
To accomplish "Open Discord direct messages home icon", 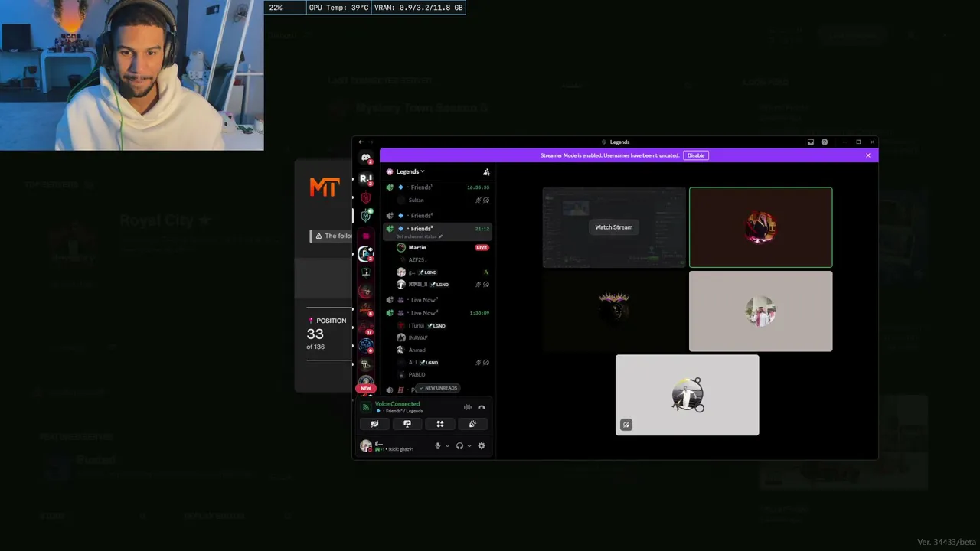I will click(366, 158).
